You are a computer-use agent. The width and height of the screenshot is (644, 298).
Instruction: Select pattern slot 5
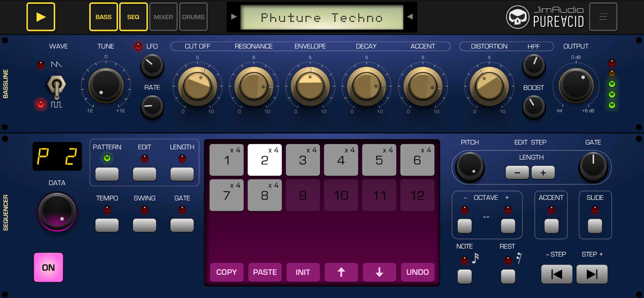click(379, 160)
